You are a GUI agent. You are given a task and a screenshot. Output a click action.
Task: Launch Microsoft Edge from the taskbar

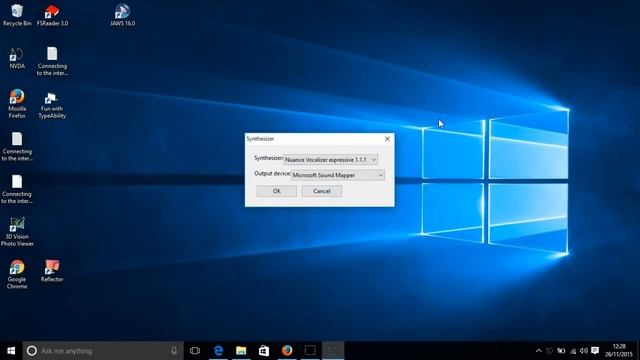pyautogui.click(x=218, y=351)
